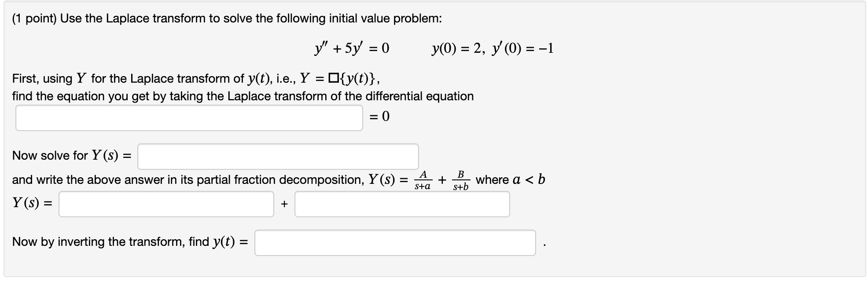Click the '= 0' label beside first input
The image size is (868, 285).
click(x=379, y=117)
